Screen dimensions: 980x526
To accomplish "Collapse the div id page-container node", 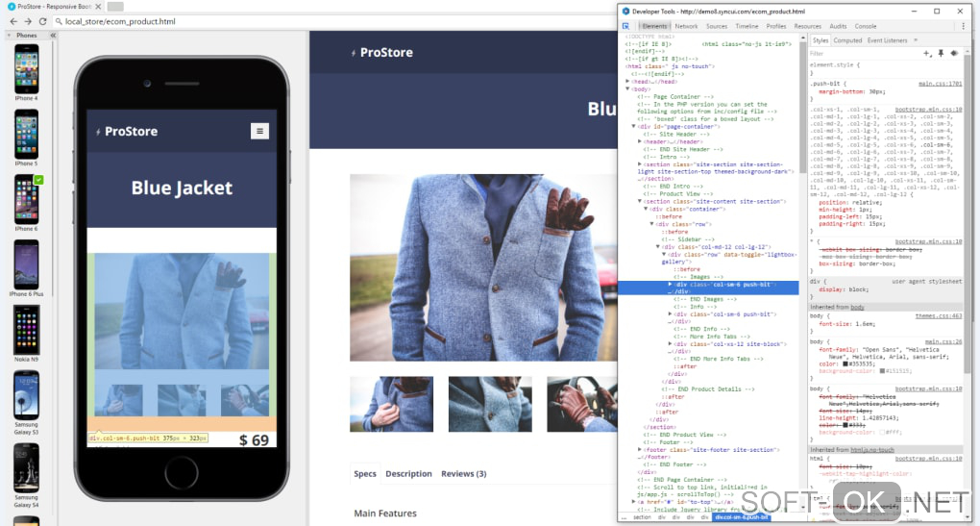I will click(633, 126).
